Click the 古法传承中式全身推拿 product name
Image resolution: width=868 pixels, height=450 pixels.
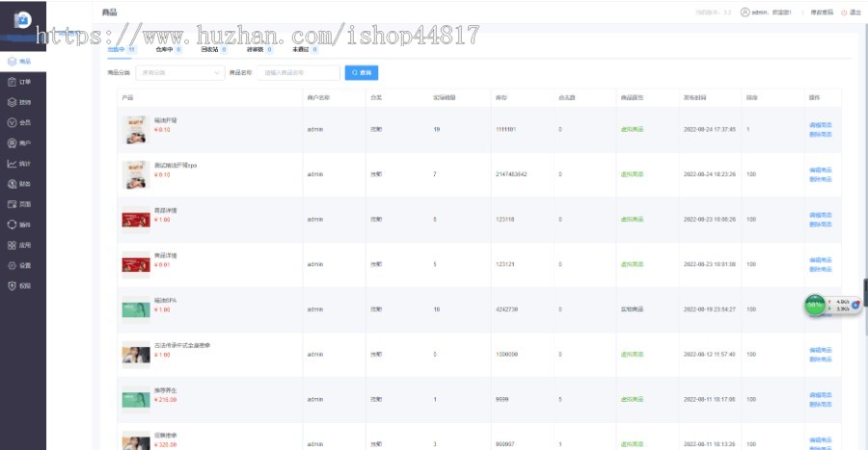pos(182,345)
